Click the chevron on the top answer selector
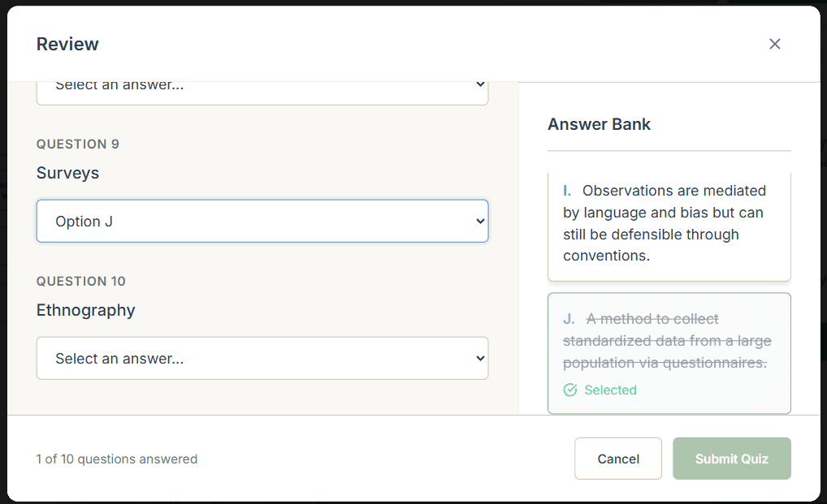This screenshot has height=504, width=827. point(478,84)
